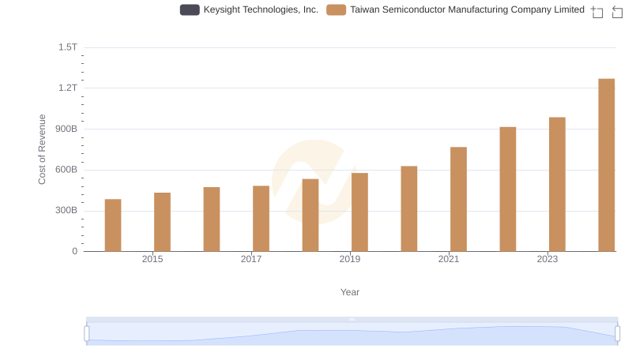Click the 2022 Taiwan Semiconductor bar
632x364 pixels.
(x=508, y=190)
